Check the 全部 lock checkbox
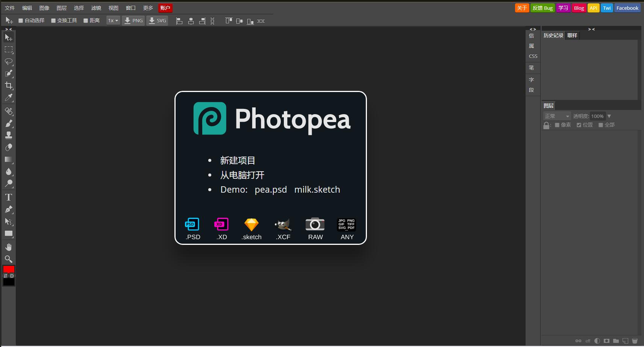Screen dimensions: 644x347 coord(601,125)
